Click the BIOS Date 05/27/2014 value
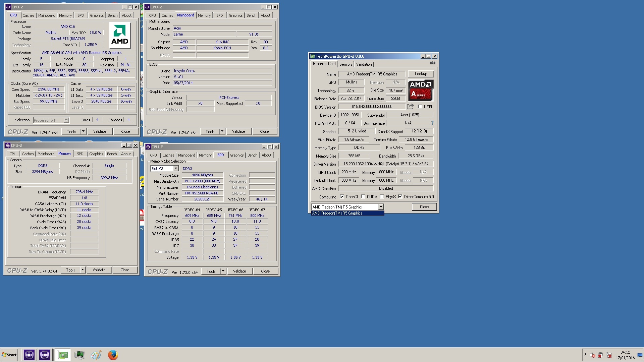The height and width of the screenshot is (362, 644). tap(222, 83)
